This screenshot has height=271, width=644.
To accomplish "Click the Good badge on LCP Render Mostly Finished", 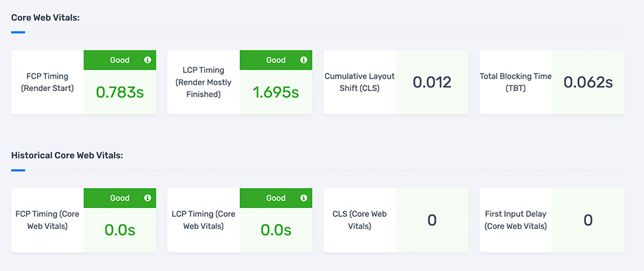I will [275, 60].
